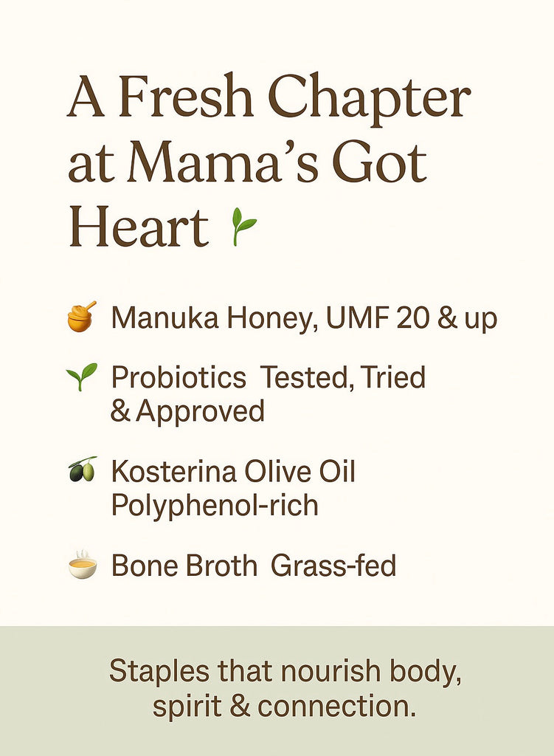Click the "Tested, Tried" text
Viewport: 554px width, 756px height.
tap(344, 378)
